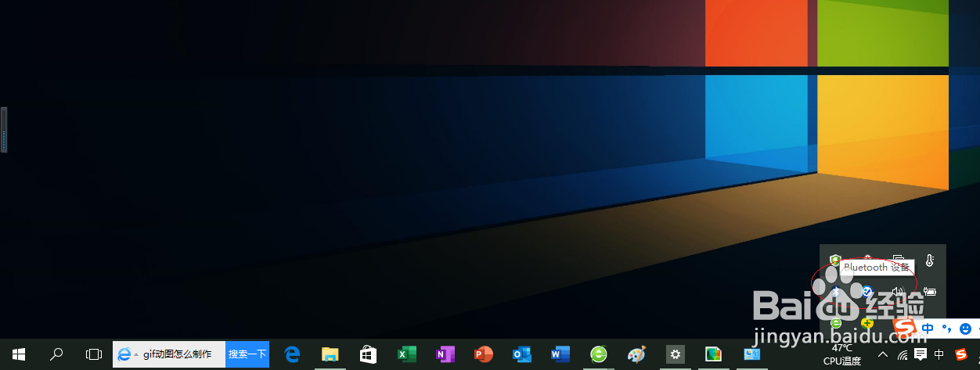Image resolution: width=980 pixels, height=370 pixels.
Task: Open the green picture app on taskbar
Action: click(x=713, y=354)
